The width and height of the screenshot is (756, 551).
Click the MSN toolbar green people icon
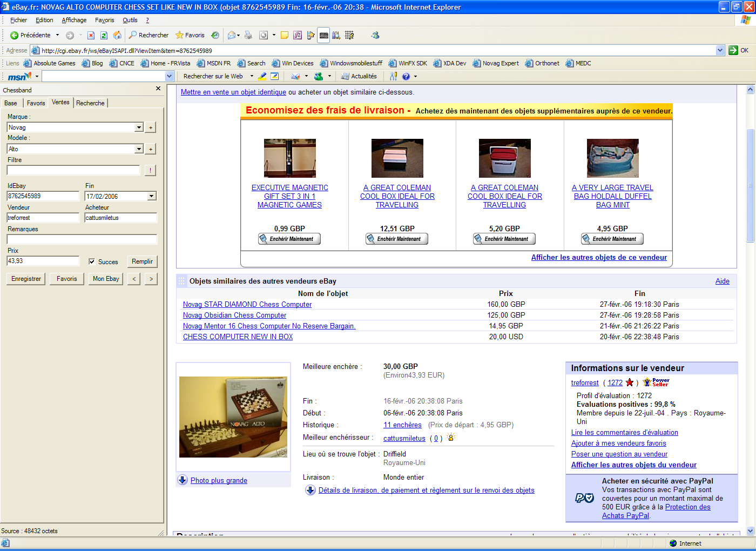coord(319,77)
